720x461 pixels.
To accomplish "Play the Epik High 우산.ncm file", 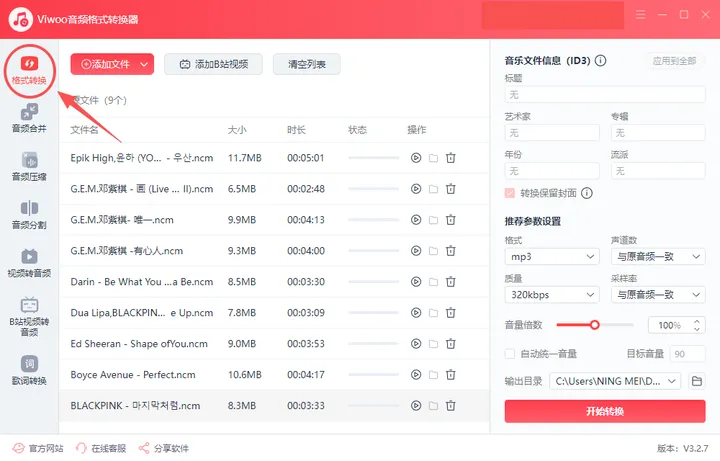I will tap(416, 158).
